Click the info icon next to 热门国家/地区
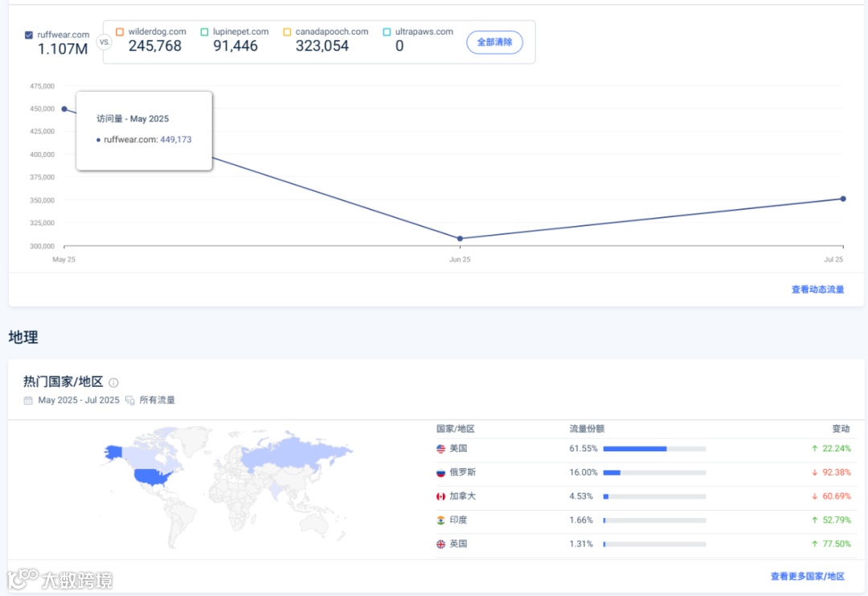Image resolution: width=868 pixels, height=596 pixels. (113, 382)
